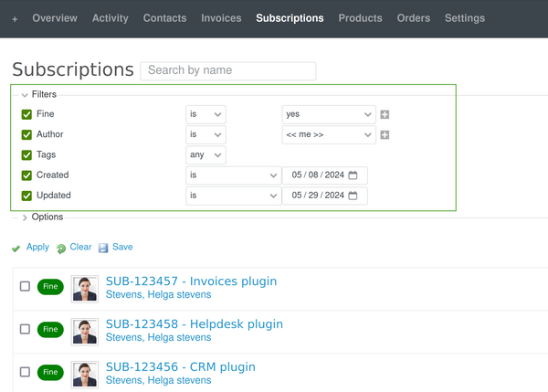
Task: Open the Products tab
Action: (360, 18)
